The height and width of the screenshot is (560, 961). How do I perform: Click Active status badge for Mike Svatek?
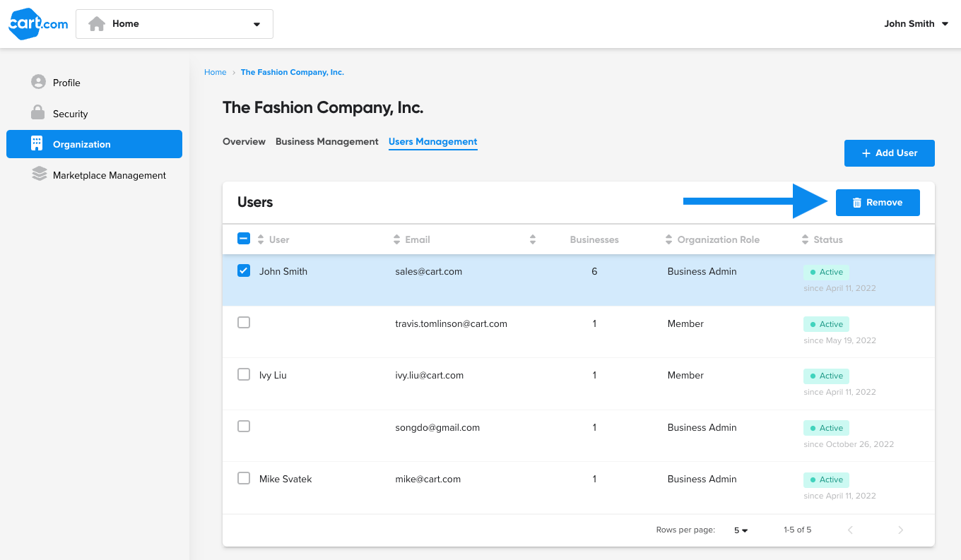pos(826,479)
